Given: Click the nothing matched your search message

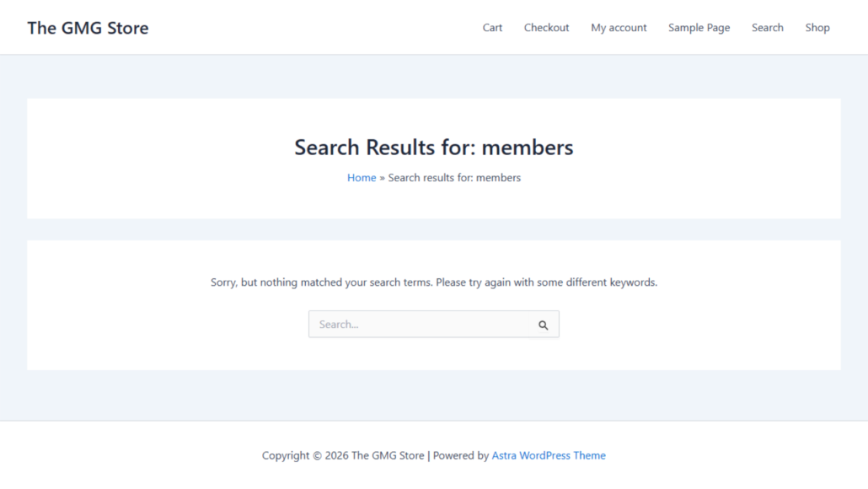Looking at the screenshot, I should (434, 282).
